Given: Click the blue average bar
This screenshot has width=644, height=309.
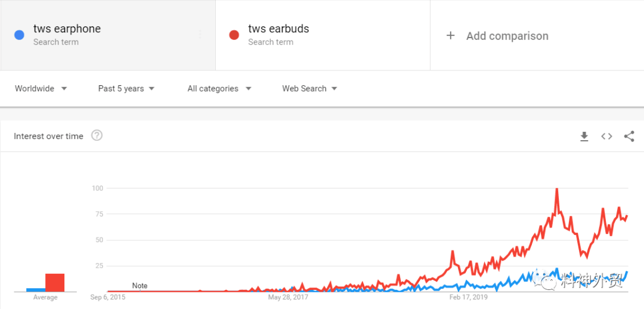Looking at the screenshot, I should 36,290.
